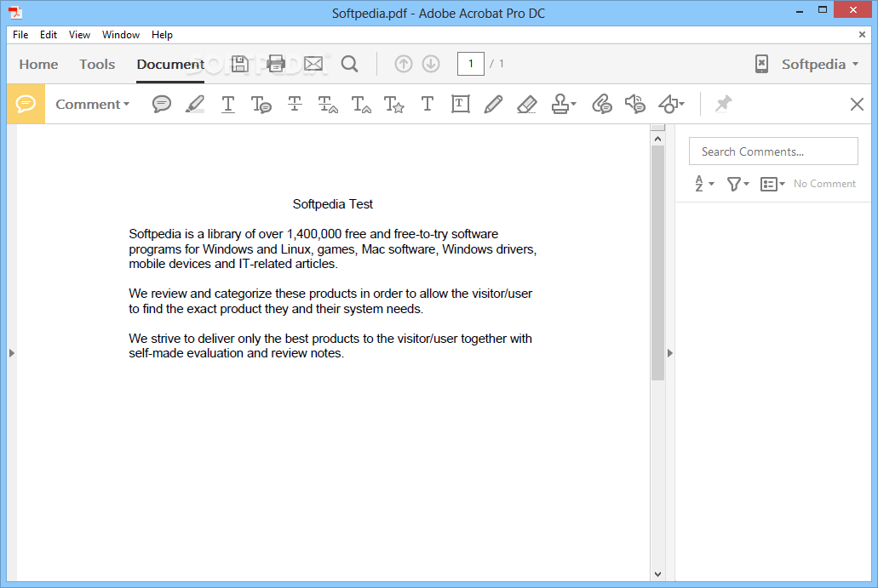Viewport: 878px width, 588px height.
Task: Select the Add text comment tool
Action: 428,104
